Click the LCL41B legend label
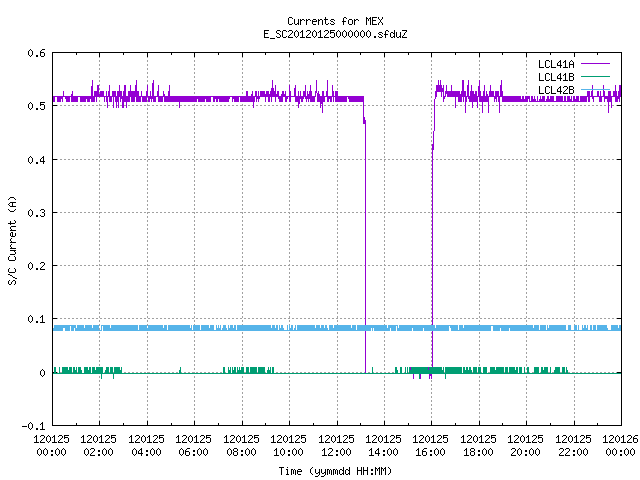This screenshot has width=640, height=480. 556,77
